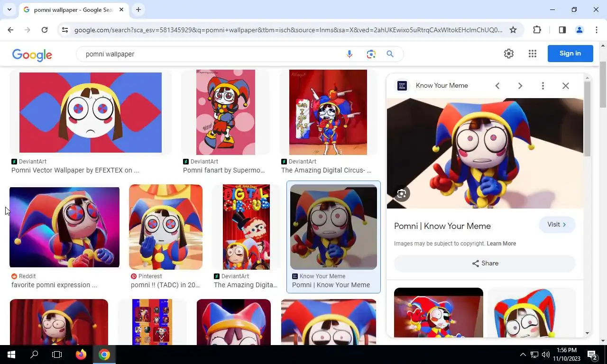Click the Chrome back arrow
Screen dimensions: 607x364
[x=10, y=30]
